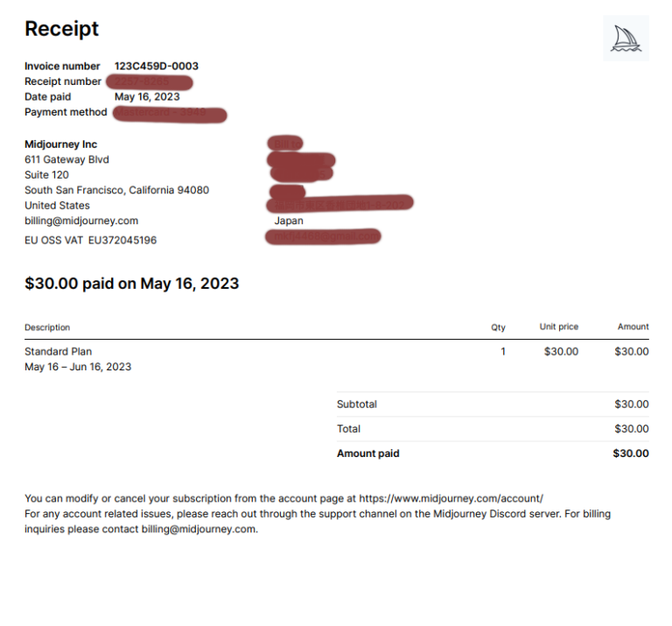Open the midjourney.com account page link
Image resolution: width=672 pixels, height=626 pixels.
point(451,498)
